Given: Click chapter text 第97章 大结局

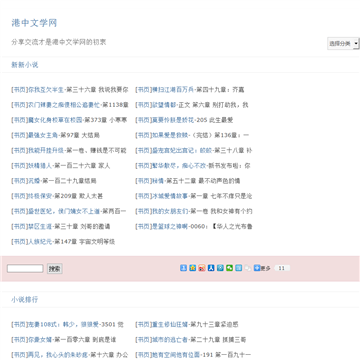Looking at the screenshot, I should [x=80, y=135].
